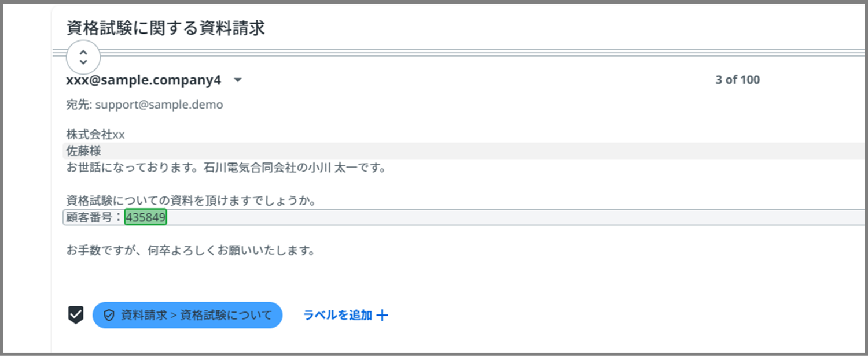
Task: Click the 顧客番号 field row
Action: (464, 217)
